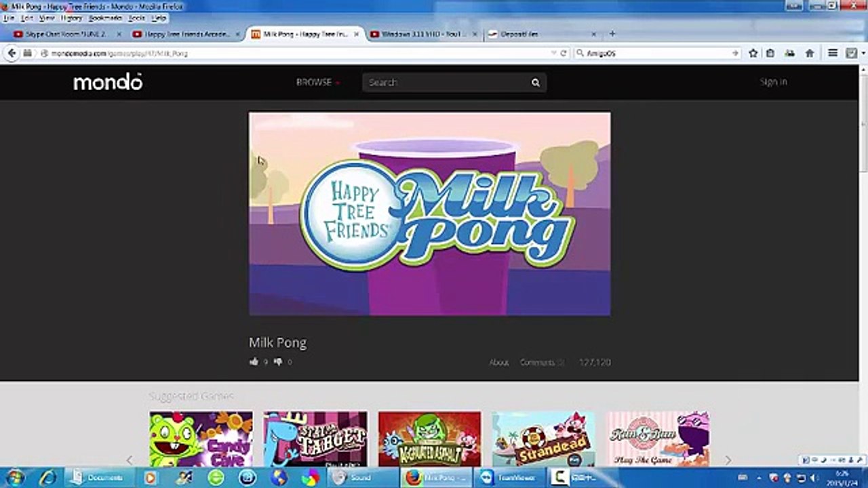This screenshot has height=488, width=868.
Task: Go back with the browser back arrow
Action: tap(12, 53)
